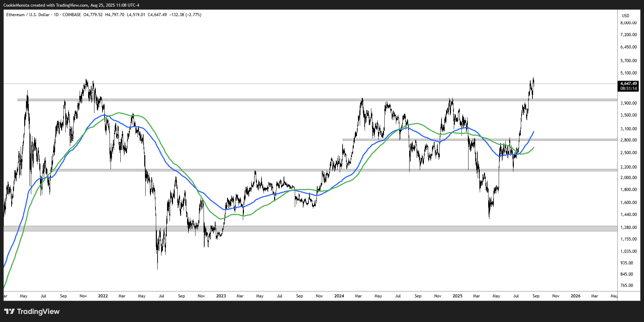Click the COINBASE exchange label
This screenshot has width=644, height=322.
72,15
